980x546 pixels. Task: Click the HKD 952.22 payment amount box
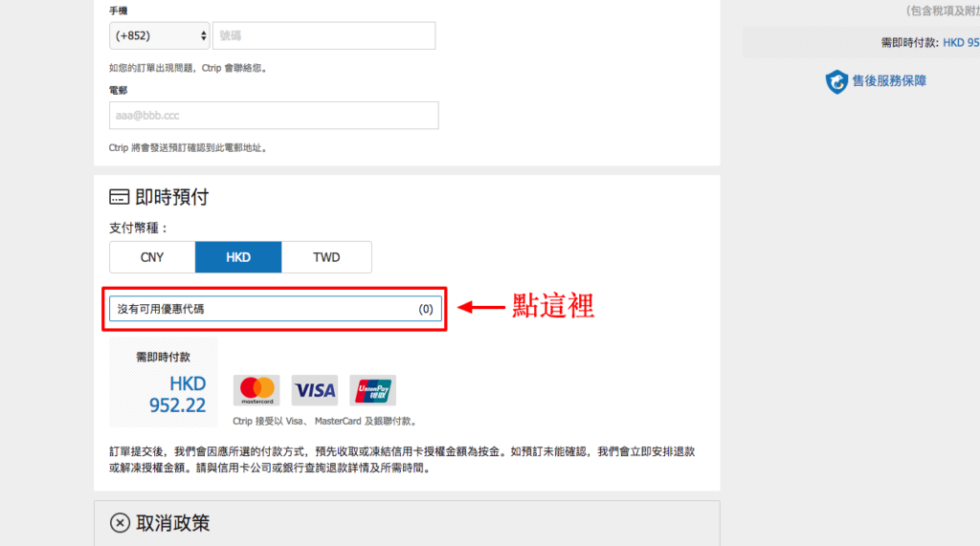pos(164,382)
